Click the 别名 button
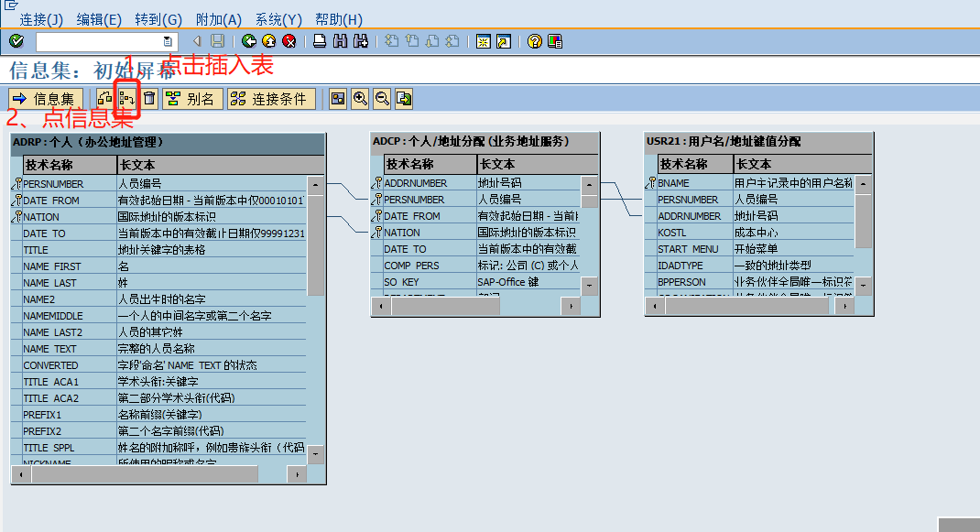980x532 pixels. tap(192, 97)
